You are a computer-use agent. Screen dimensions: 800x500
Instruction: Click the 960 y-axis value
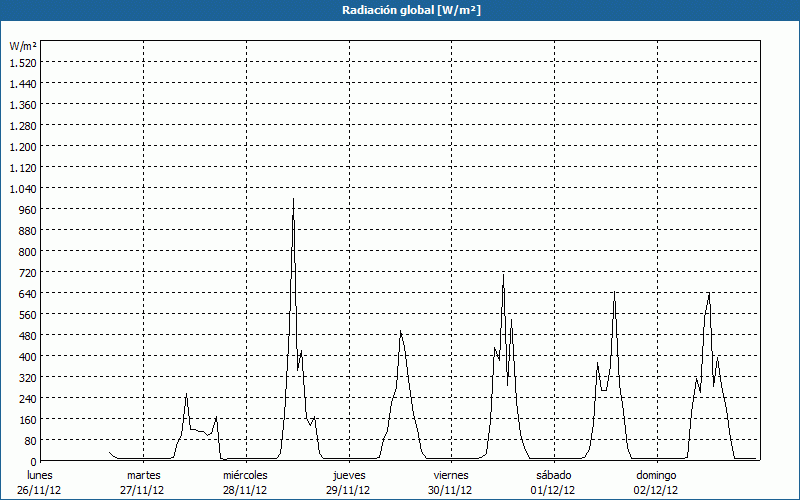[x=28, y=210]
